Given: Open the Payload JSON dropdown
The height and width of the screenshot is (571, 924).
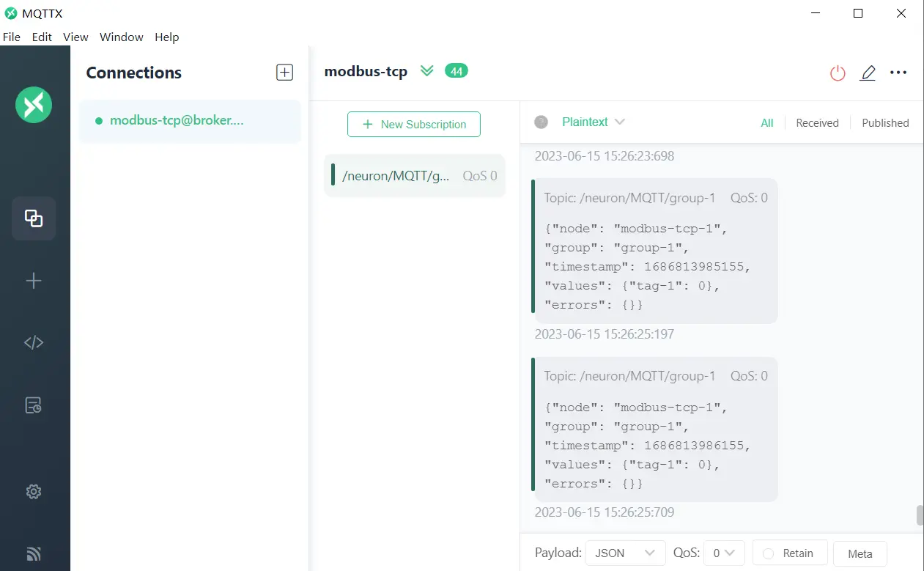Looking at the screenshot, I should (x=625, y=553).
